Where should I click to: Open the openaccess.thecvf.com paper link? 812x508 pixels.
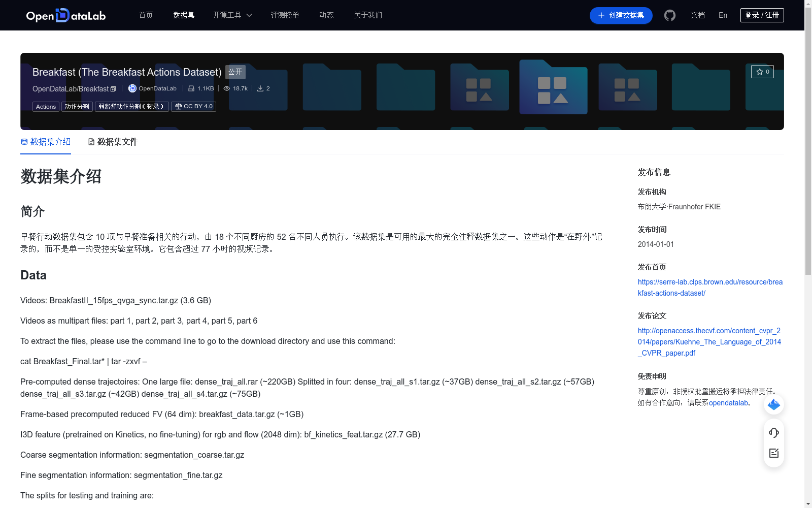pyautogui.click(x=709, y=342)
